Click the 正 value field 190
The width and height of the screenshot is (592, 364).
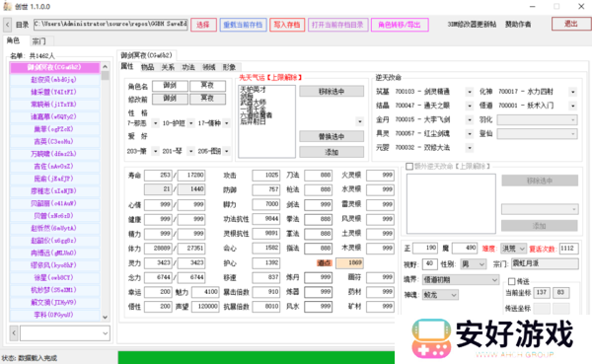(x=425, y=248)
